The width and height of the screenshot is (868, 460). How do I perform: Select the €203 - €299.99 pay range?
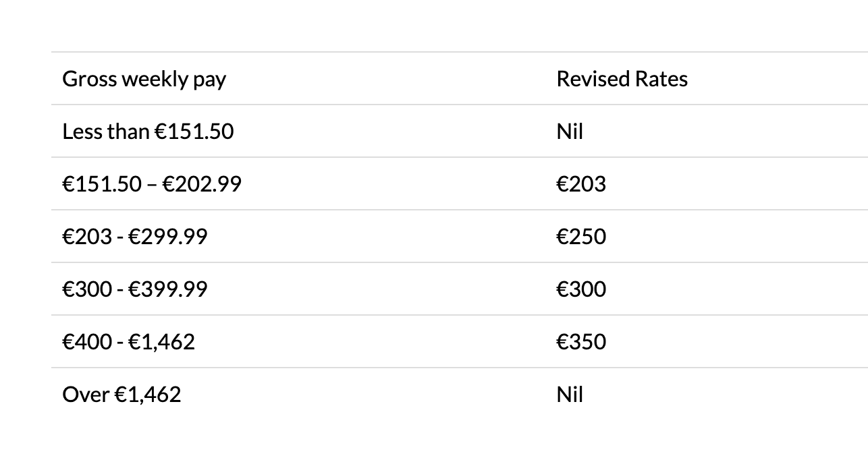point(135,236)
